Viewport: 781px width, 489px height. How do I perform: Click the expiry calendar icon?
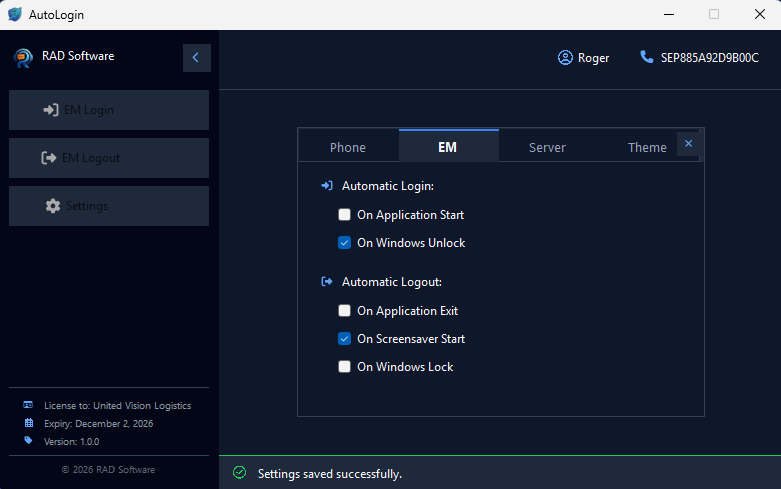29,423
